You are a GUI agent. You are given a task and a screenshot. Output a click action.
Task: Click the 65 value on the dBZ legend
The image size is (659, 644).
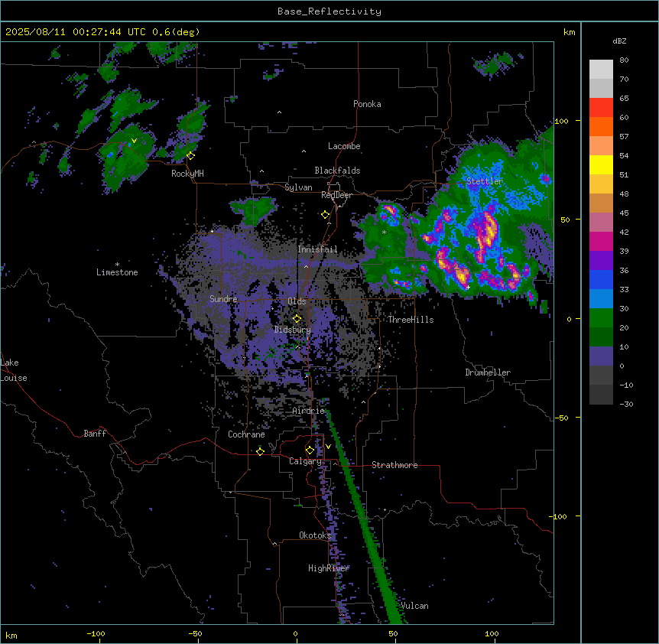624,99
